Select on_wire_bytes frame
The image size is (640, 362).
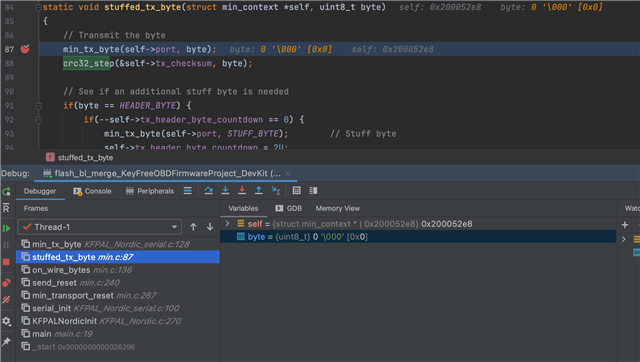coord(118,270)
